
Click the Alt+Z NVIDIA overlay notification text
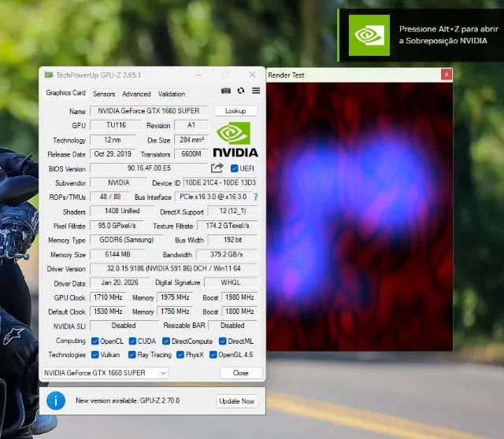449,35
